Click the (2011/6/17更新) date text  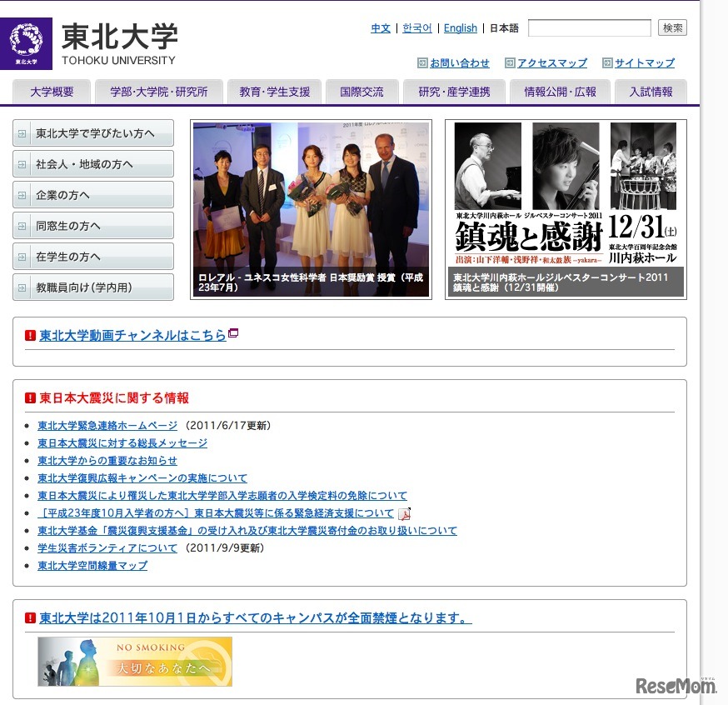click(x=227, y=425)
